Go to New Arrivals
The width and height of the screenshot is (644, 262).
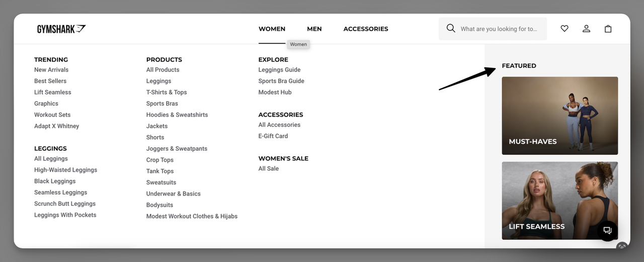(x=51, y=70)
